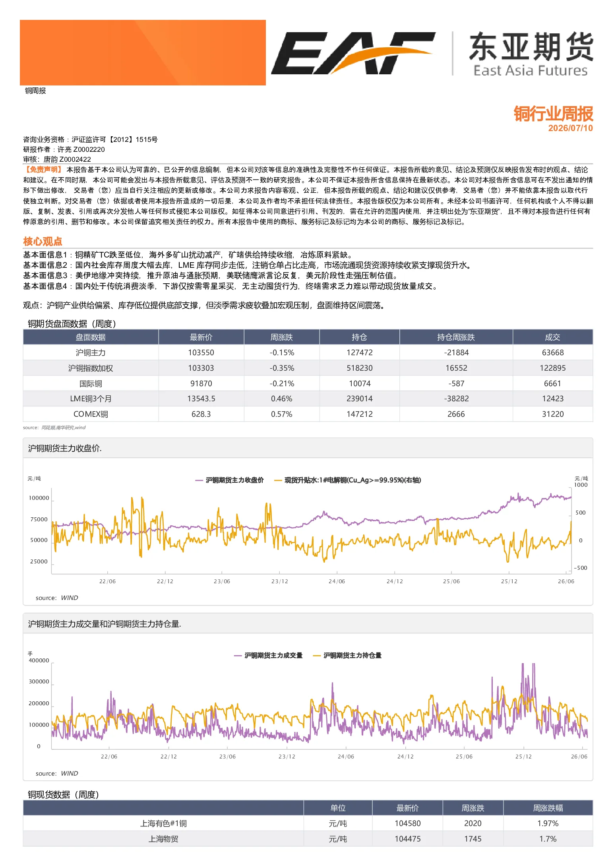Click the 【免责声明】 disclaimer heading
The image size is (616, 863).
[43, 170]
